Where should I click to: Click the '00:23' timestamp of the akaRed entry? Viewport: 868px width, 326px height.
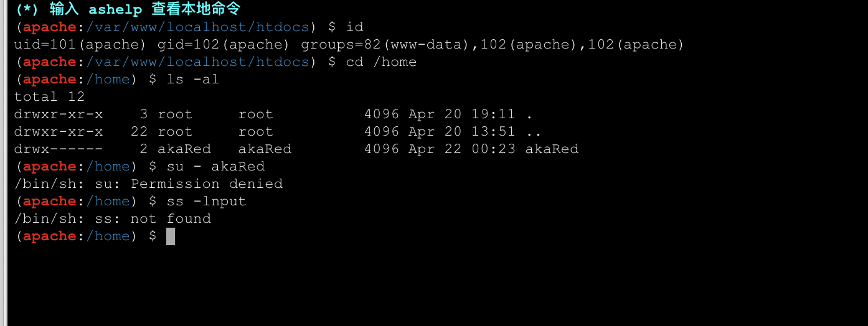[498, 149]
